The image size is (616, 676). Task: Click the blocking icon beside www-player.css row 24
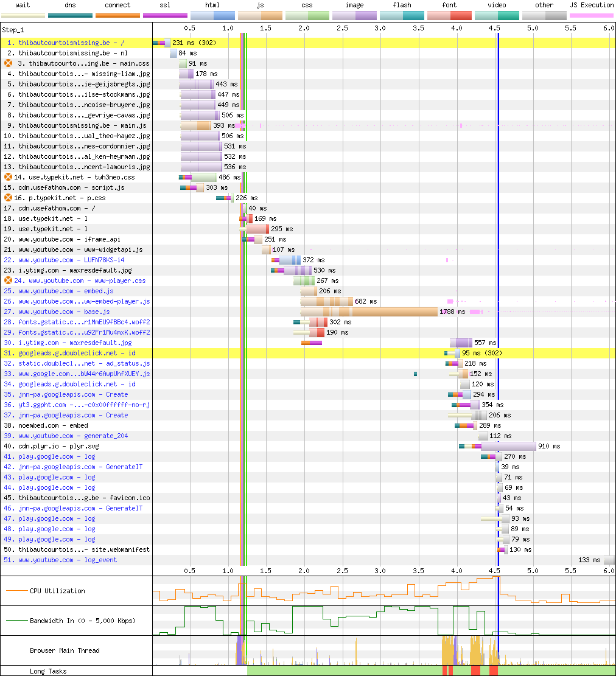point(8,281)
